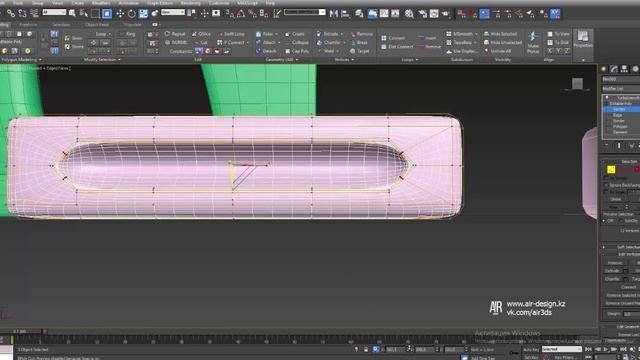This screenshot has height=360, width=640.
Task: Open the Freeform ribbon tab
Action: click(28, 24)
